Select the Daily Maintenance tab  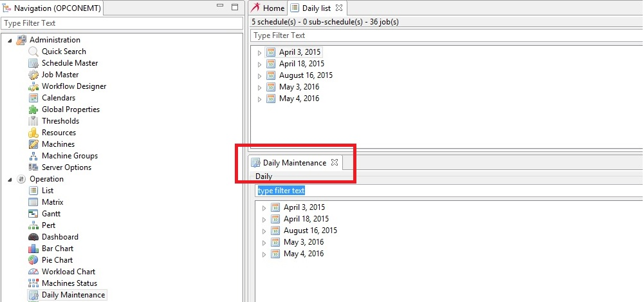[295, 163]
